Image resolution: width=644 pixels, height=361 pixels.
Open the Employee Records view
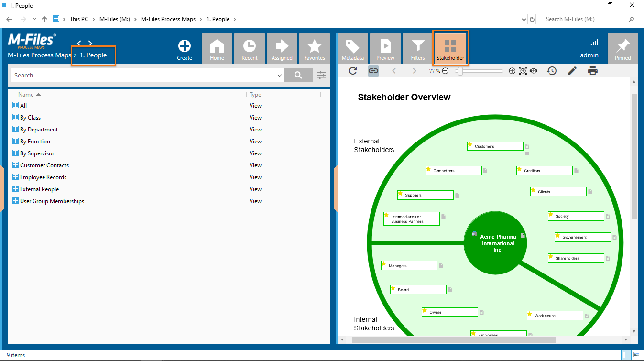coord(43,177)
